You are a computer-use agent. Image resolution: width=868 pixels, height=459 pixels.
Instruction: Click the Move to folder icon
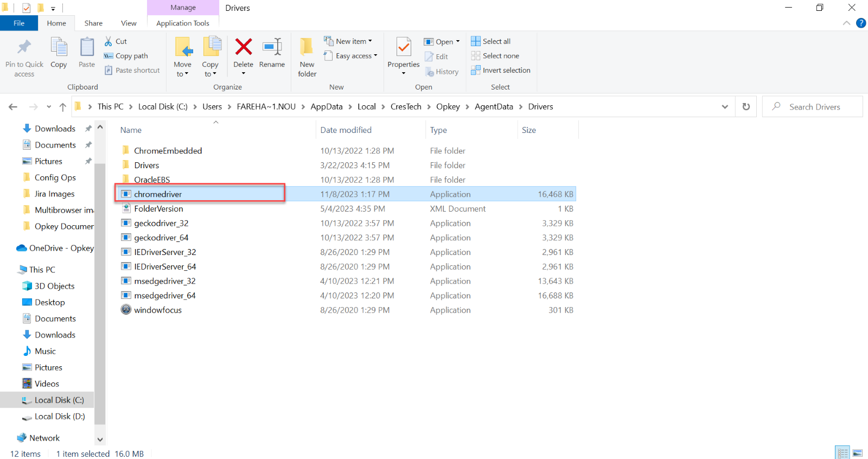(x=183, y=47)
